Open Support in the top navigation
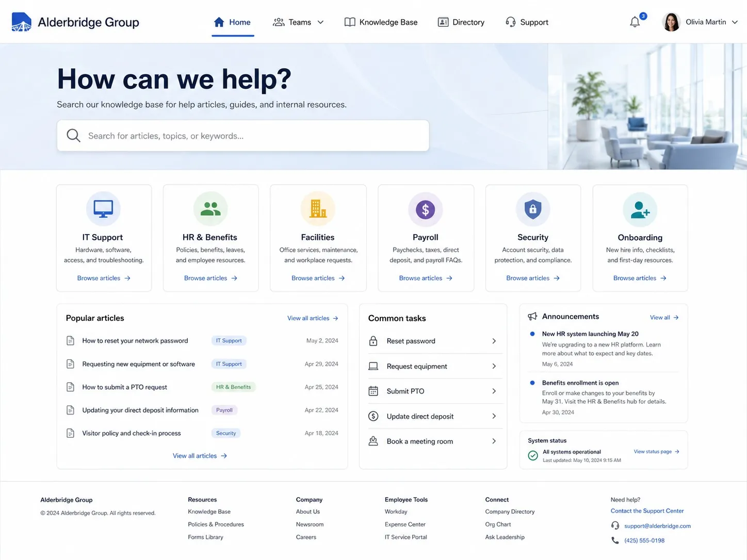This screenshot has width=747, height=560. pos(527,22)
